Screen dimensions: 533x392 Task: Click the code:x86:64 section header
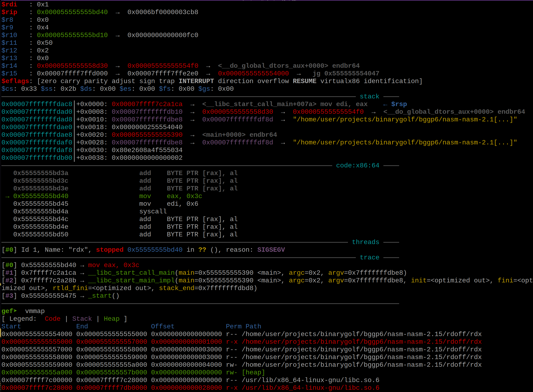tap(357, 165)
